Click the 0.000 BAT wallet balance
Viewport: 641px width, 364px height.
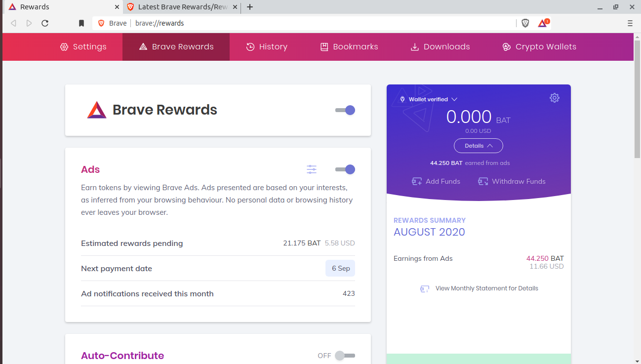coord(479,117)
